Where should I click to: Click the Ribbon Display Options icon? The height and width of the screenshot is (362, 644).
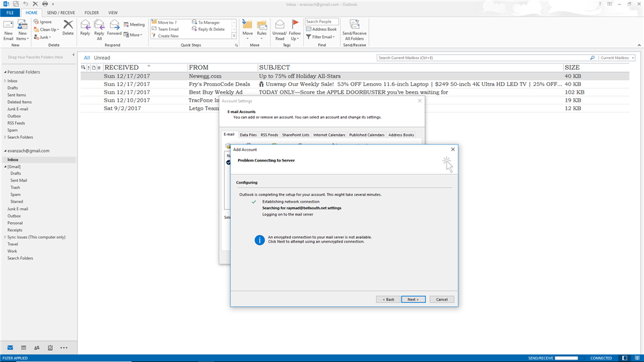[x=609, y=4]
